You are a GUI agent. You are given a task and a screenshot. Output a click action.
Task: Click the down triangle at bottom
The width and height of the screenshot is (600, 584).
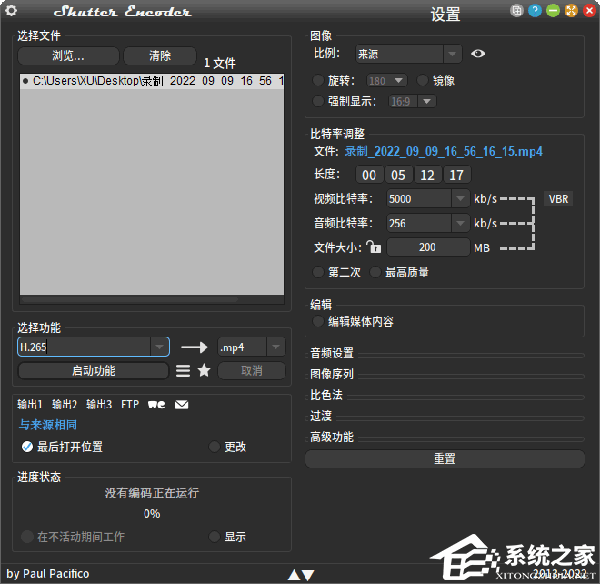[x=308, y=574]
